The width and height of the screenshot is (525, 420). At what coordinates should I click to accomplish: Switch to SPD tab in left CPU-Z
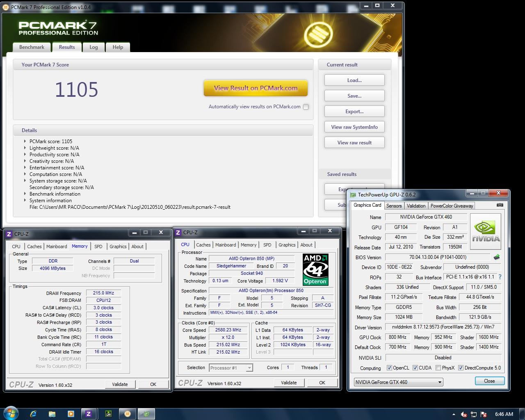[98, 247]
